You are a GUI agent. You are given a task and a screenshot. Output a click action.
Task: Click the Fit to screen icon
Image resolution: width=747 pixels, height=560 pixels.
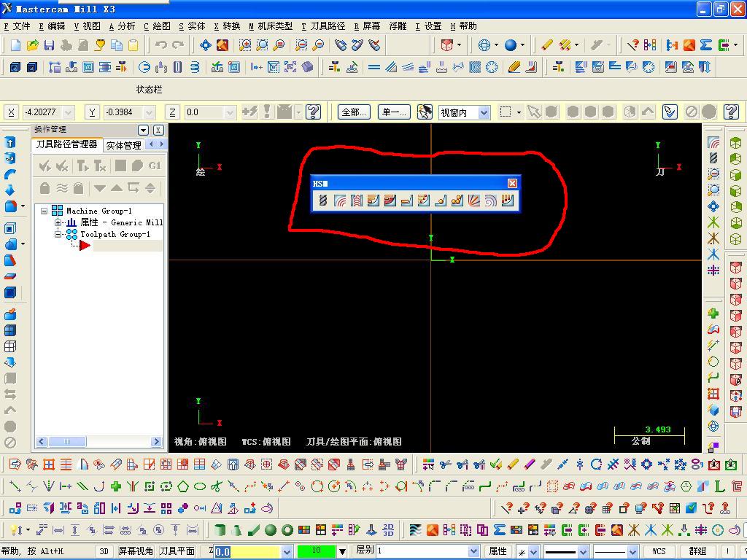[x=205, y=45]
